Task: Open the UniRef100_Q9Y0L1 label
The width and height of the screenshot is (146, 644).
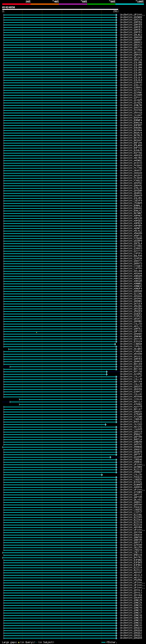Action: pyautogui.click(x=131, y=590)
